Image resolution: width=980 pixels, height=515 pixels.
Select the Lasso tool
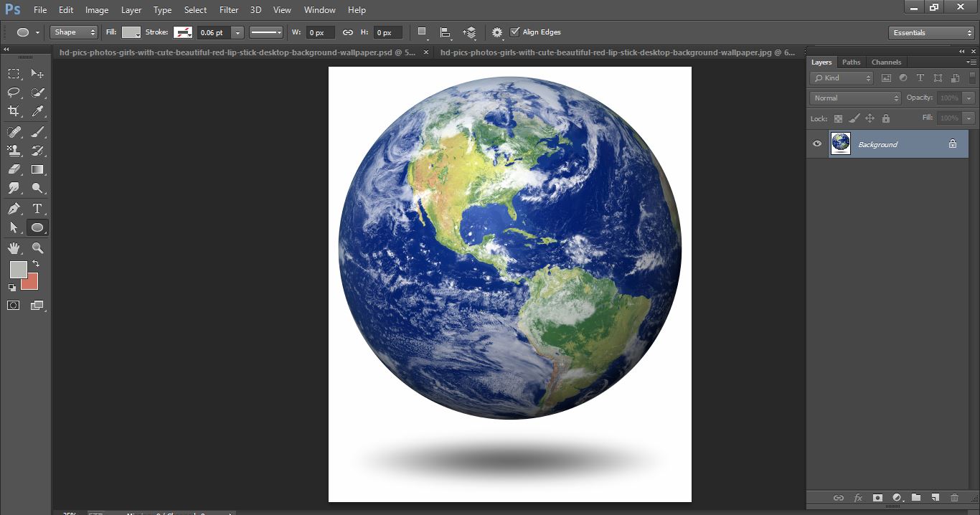13,92
